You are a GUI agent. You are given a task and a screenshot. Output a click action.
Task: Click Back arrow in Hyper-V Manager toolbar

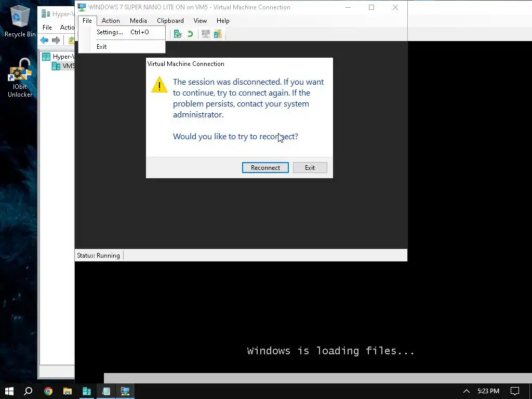point(44,41)
